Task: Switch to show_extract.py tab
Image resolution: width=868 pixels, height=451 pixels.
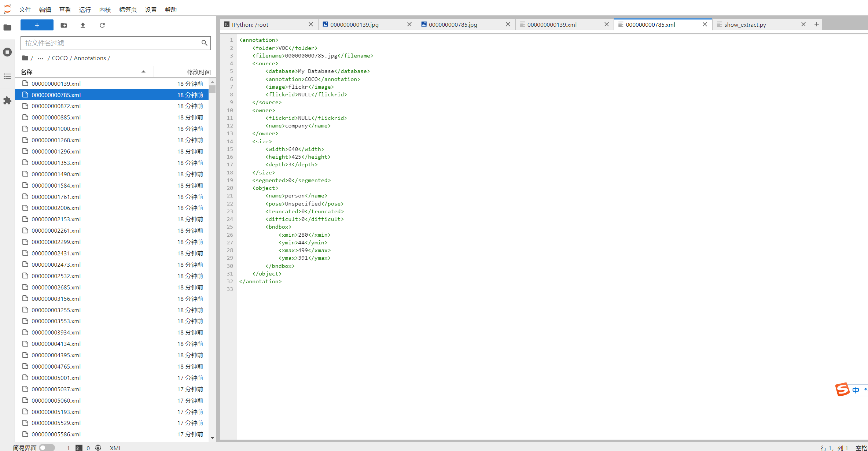Action: (745, 25)
